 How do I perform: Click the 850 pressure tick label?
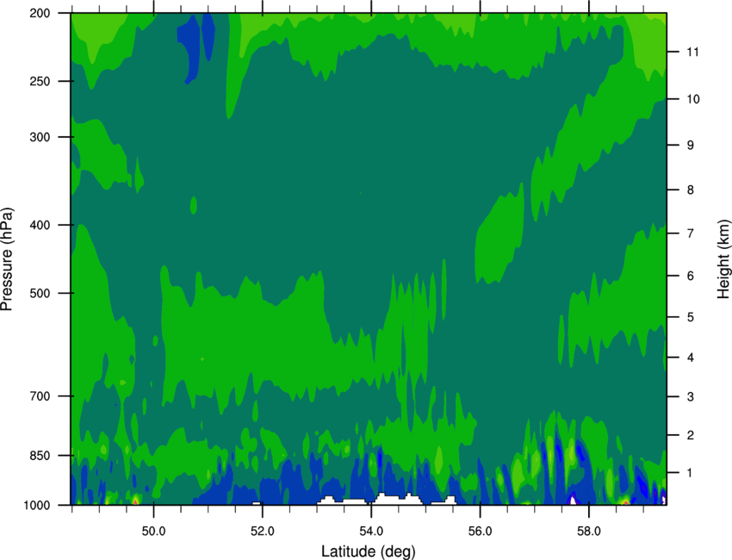tap(40, 456)
